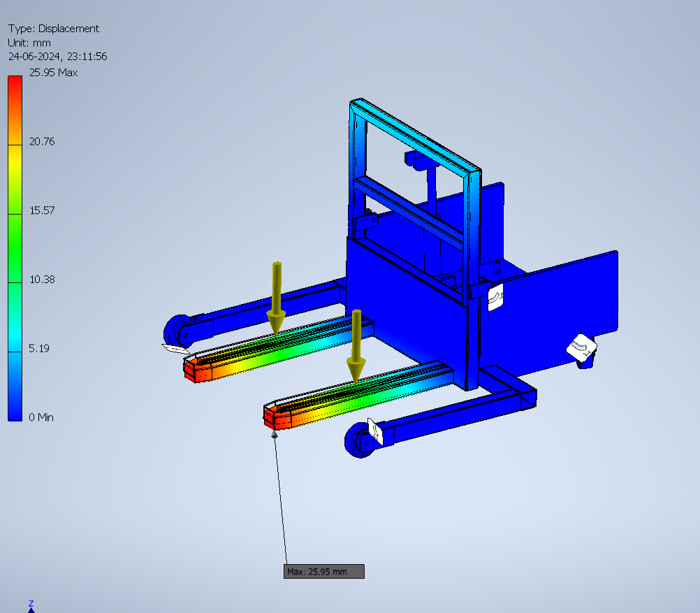This screenshot has height=613, width=700.
Task: Click the '25.95 Max' legend value
Action: tap(53, 73)
